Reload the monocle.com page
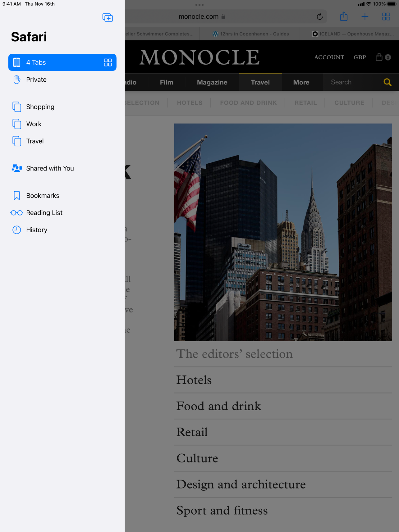The height and width of the screenshot is (532, 399). point(319,16)
